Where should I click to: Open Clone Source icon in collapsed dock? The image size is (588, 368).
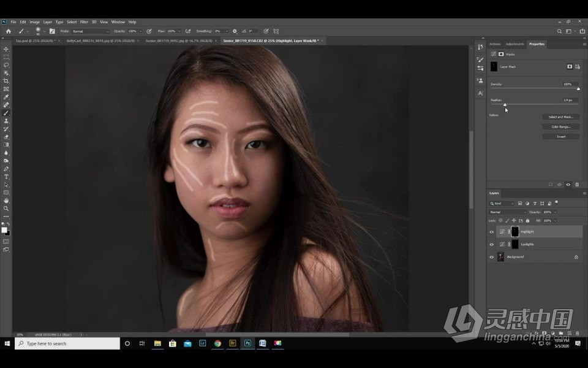tap(480, 80)
